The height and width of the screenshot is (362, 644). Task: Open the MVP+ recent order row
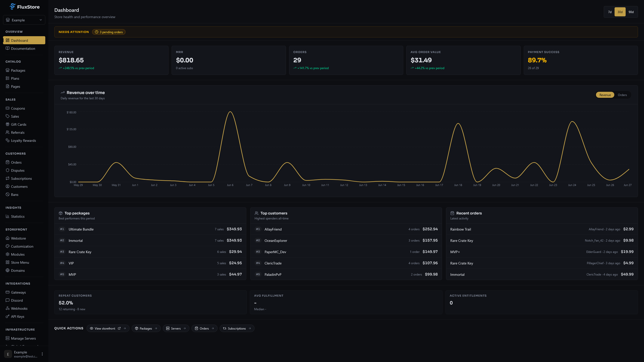coord(542,252)
